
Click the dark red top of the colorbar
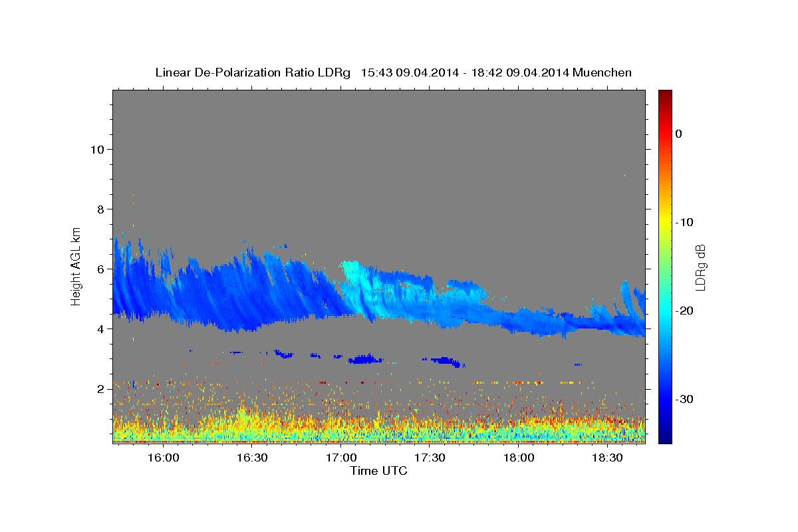[x=665, y=96]
